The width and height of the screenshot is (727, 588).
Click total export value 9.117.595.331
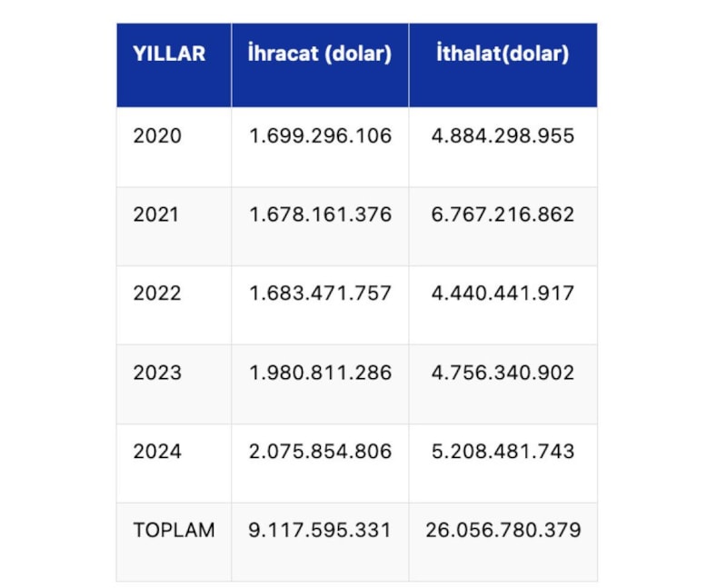click(320, 530)
